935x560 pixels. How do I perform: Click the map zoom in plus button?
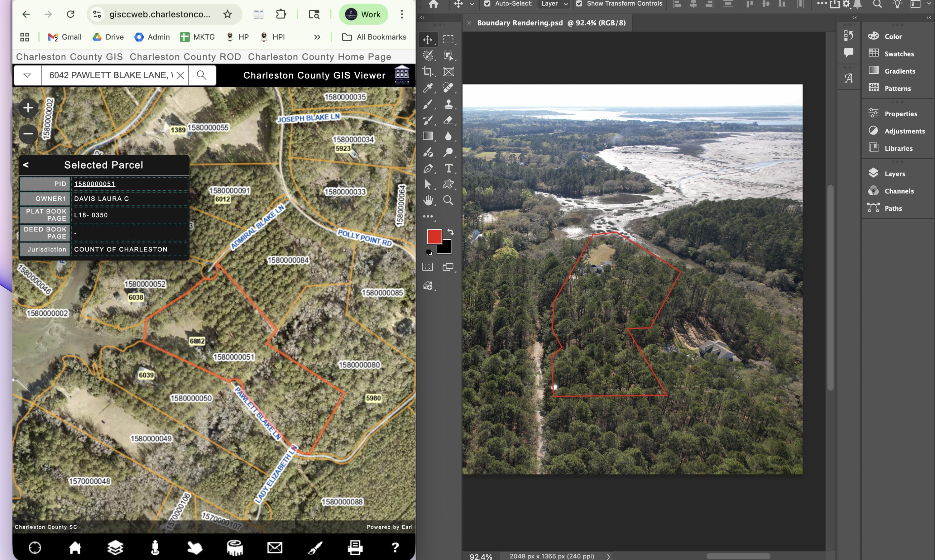coord(28,108)
